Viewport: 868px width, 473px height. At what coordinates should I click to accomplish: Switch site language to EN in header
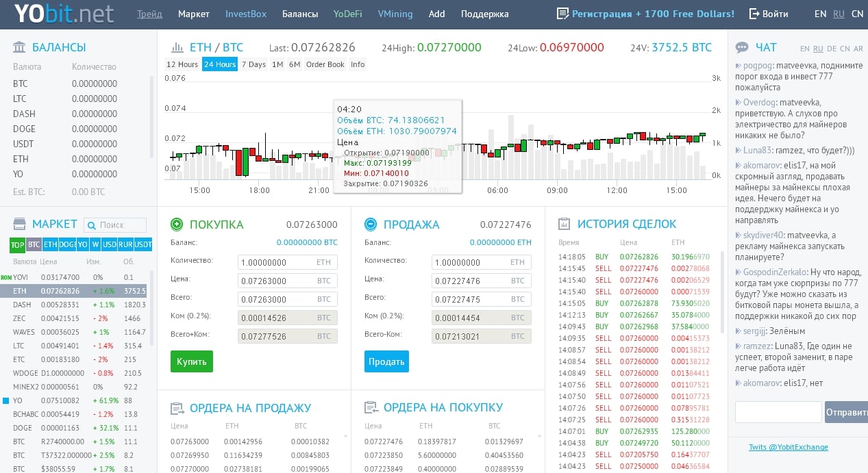tap(820, 14)
